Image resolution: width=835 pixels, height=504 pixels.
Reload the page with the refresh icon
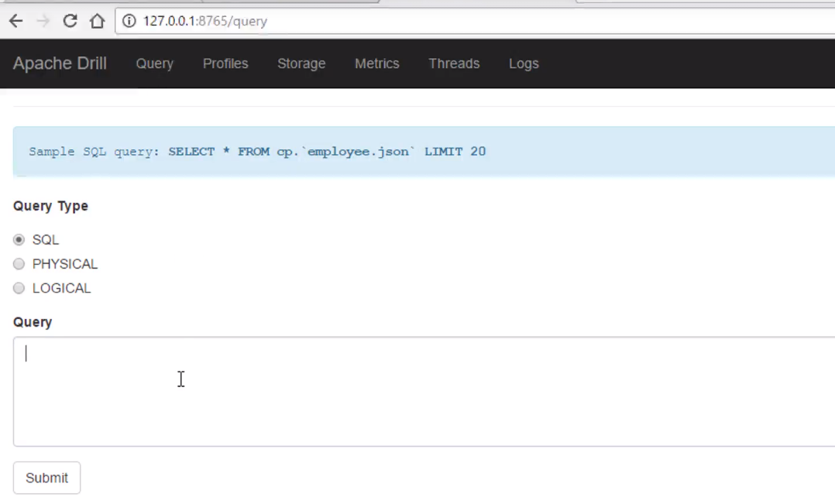[x=70, y=21]
